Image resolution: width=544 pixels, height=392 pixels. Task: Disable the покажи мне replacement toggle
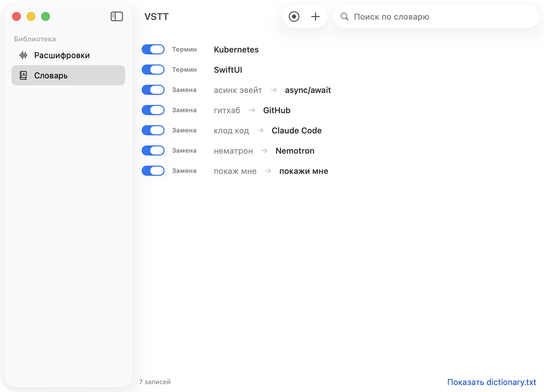click(x=153, y=171)
